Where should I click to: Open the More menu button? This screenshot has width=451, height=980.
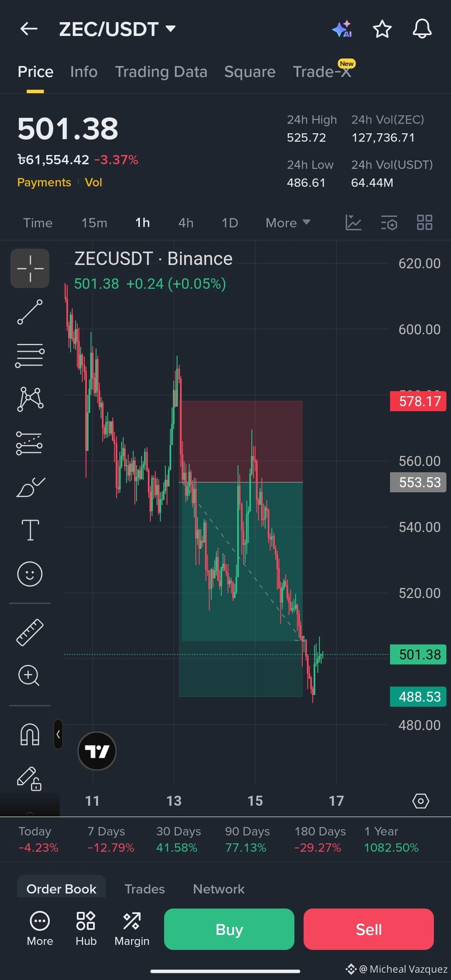pos(40,929)
